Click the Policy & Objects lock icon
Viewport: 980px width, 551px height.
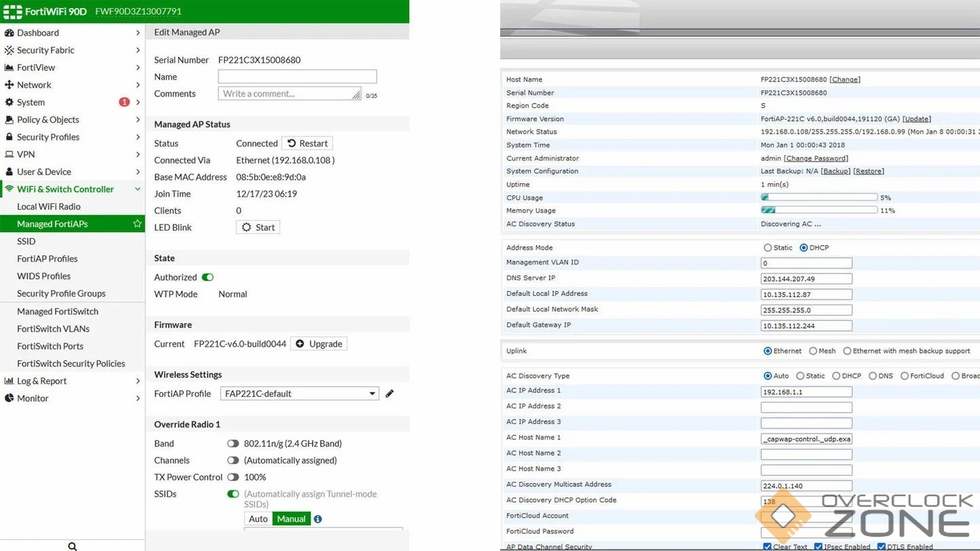[10, 119]
